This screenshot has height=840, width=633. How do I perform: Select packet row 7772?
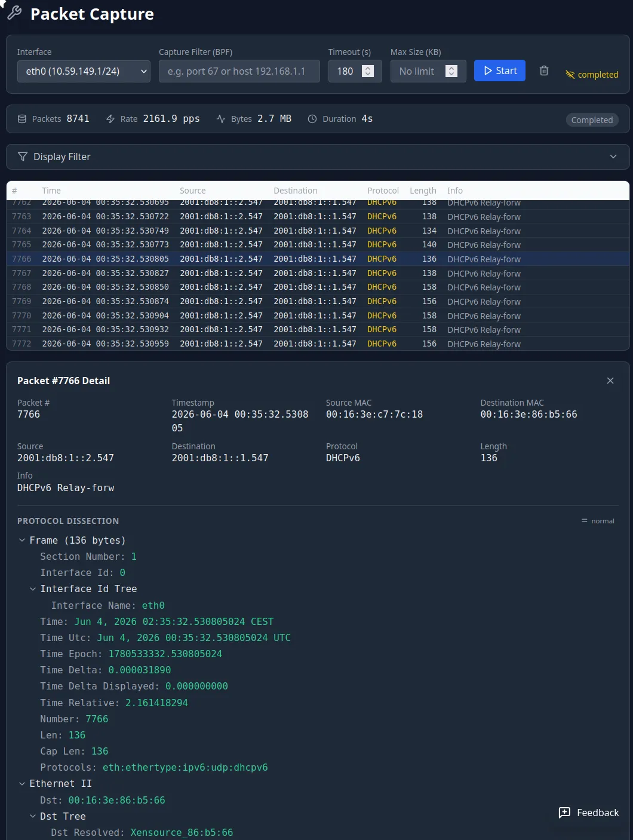[x=318, y=344]
